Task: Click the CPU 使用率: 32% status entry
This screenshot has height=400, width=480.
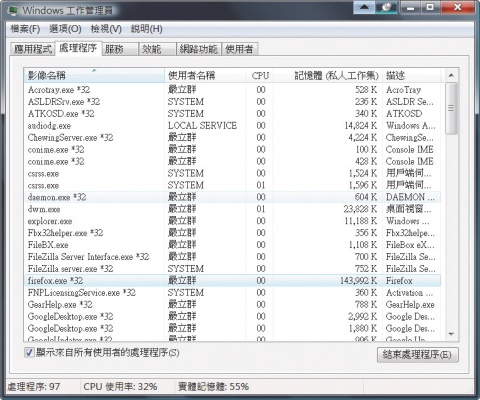Action: point(120,387)
